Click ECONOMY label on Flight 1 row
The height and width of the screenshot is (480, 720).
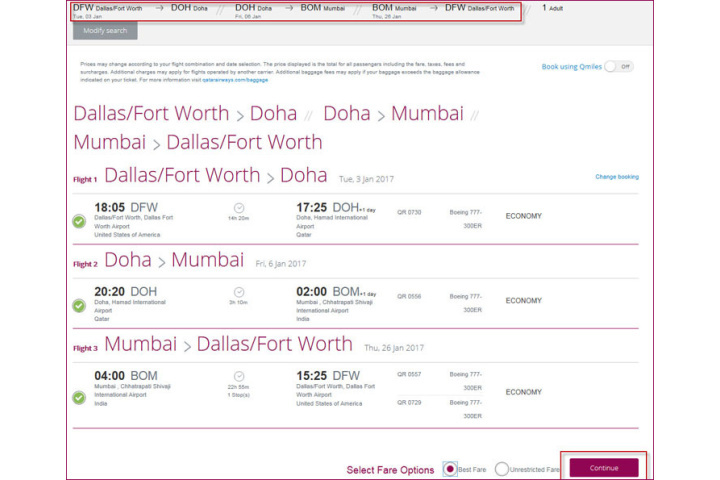point(523,216)
